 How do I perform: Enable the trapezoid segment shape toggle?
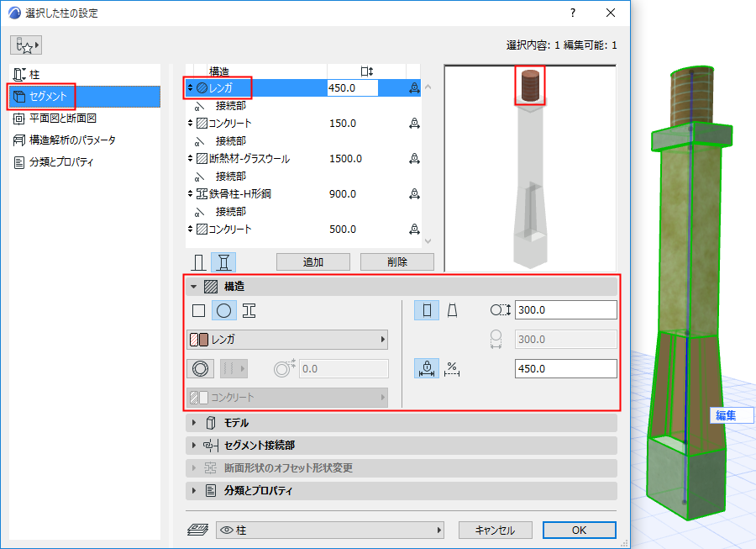point(453,309)
